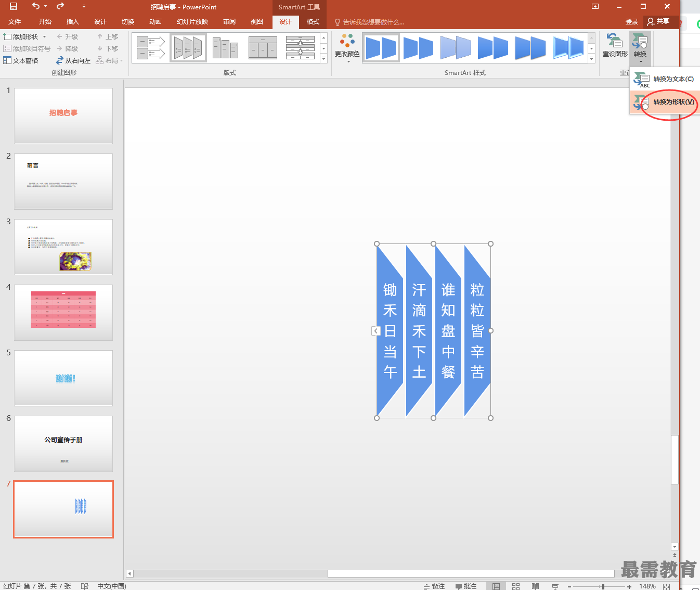The height and width of the screenshot is (590, 700).
Task: Switch to the 视图 ribbon tab
Action: (257, 22)
